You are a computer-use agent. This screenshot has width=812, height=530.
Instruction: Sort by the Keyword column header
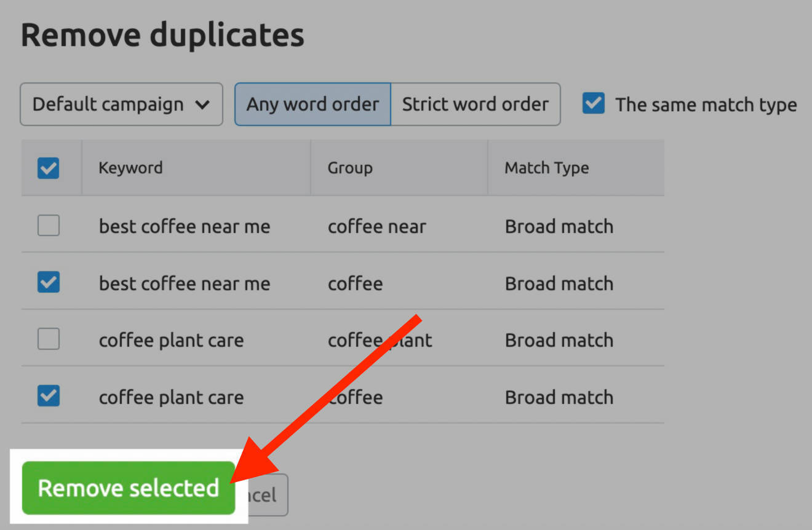coord(130,167)
